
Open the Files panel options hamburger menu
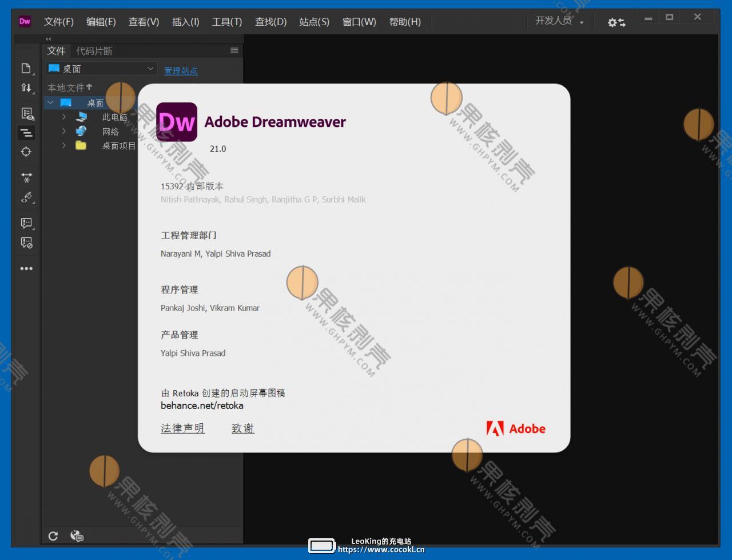234,50
